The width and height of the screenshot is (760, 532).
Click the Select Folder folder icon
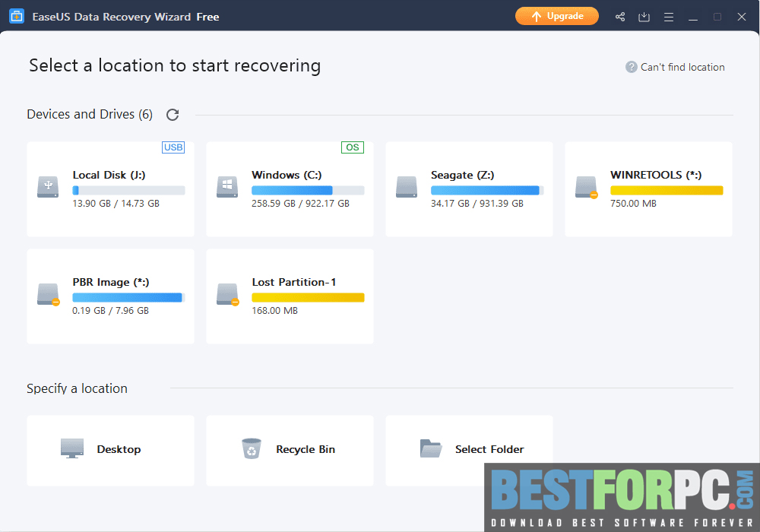430,448
